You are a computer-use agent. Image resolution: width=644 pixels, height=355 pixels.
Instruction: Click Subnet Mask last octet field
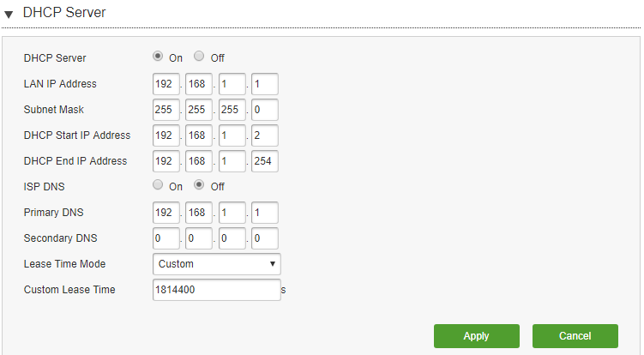(x=265, y=110)
